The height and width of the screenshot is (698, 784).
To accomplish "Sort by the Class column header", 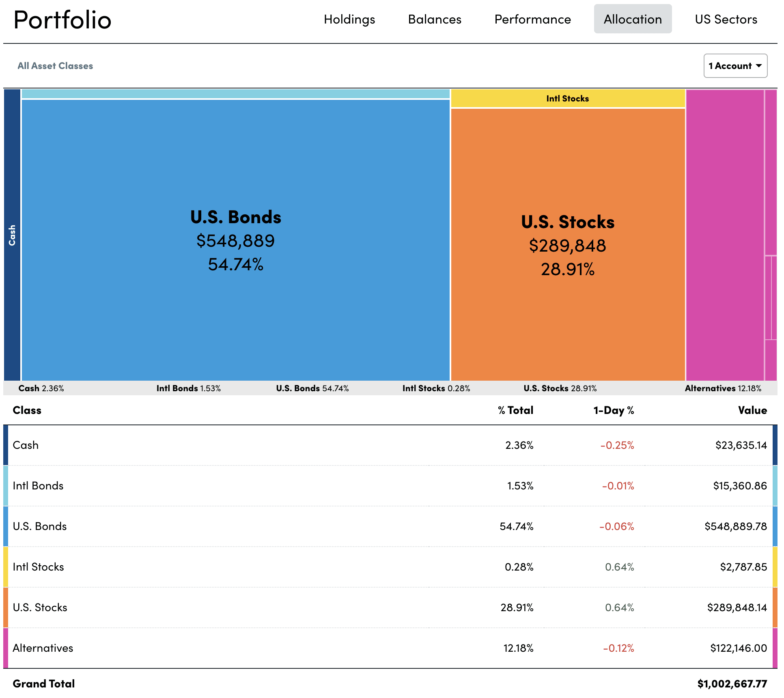I will click(27, 410).
